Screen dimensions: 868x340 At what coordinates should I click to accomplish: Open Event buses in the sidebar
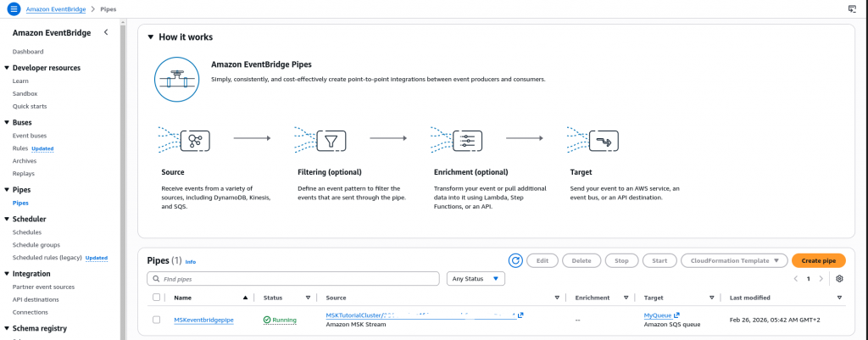tap(29, 136)
